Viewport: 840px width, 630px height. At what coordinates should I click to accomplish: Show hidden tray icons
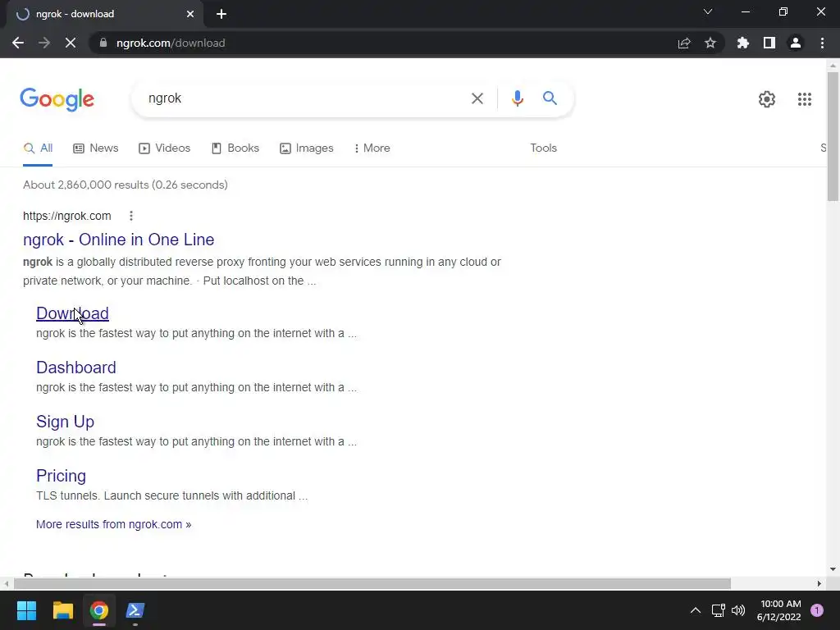[696, 610]
